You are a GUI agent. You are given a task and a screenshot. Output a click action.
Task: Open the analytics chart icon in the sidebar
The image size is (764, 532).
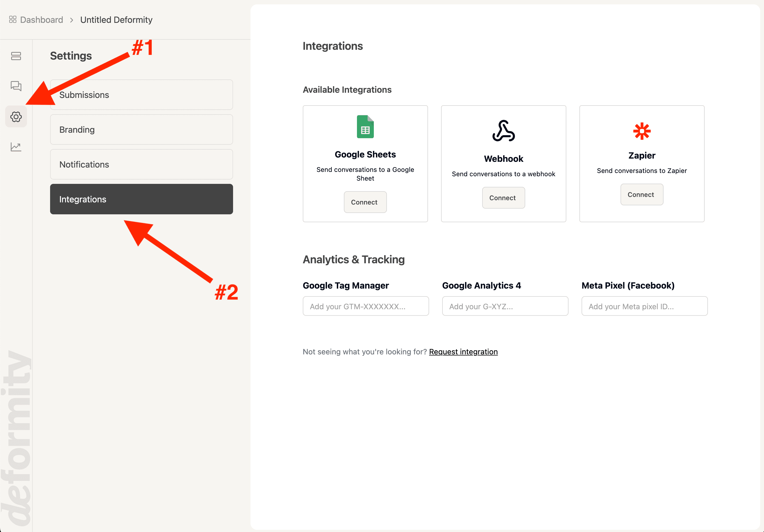(x=16, y=147)
